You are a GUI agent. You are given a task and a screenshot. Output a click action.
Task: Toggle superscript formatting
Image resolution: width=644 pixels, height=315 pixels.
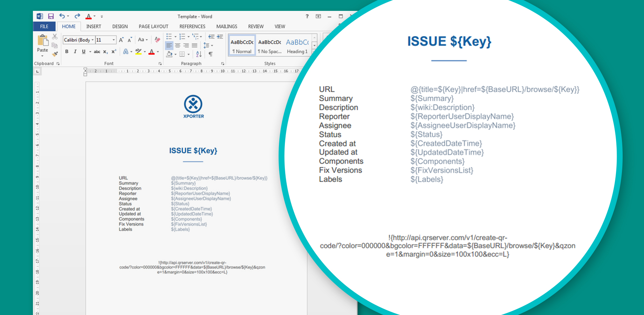point(114,52)
